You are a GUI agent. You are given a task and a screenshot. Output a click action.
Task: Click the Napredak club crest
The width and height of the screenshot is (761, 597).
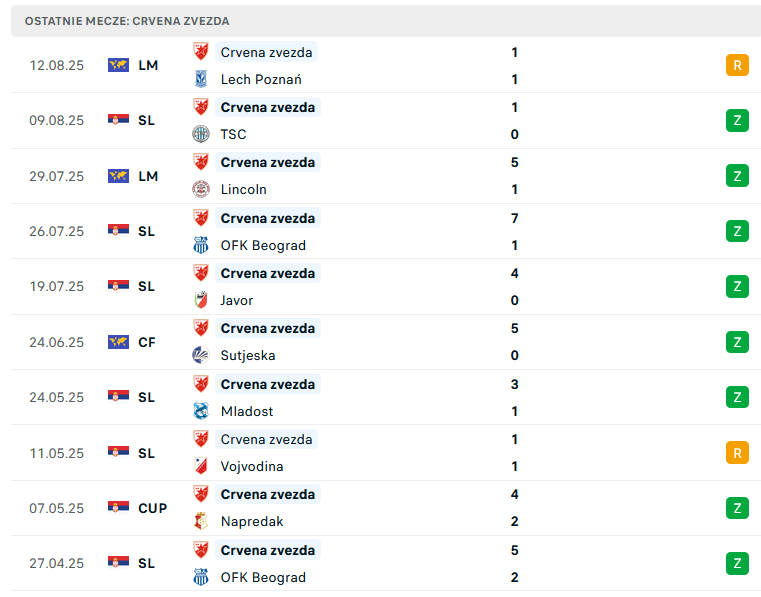[x=200, y=521]
